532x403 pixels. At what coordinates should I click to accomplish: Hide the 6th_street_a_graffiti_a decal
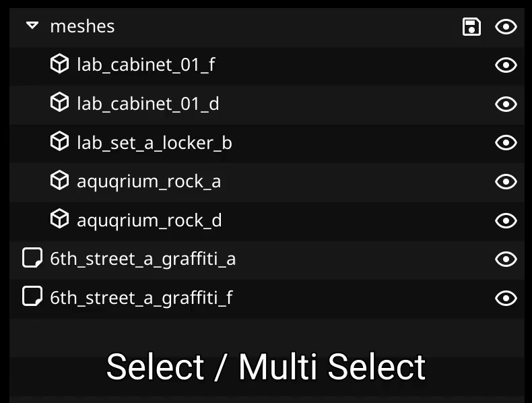click(506, 259)
